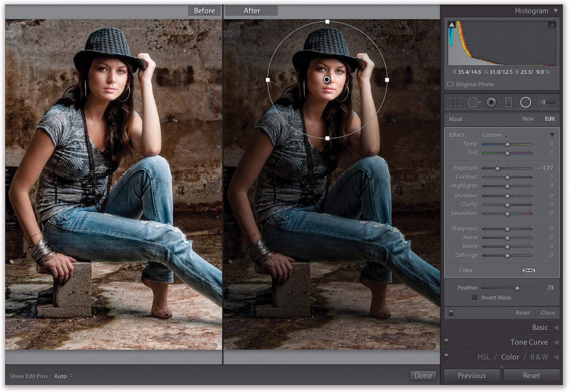The height and width of the screenshot is (392, 569).
Task: Toggle the radial filter panel on/off switch
Action: point(451,313)
